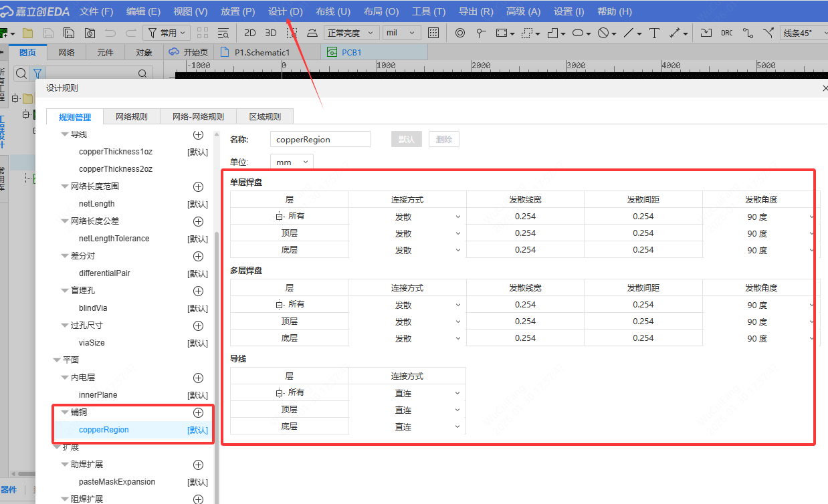Click the DRC check icon in toolbar
The height and width of the screenshot is (504, 828).
(x=727, y=33)
